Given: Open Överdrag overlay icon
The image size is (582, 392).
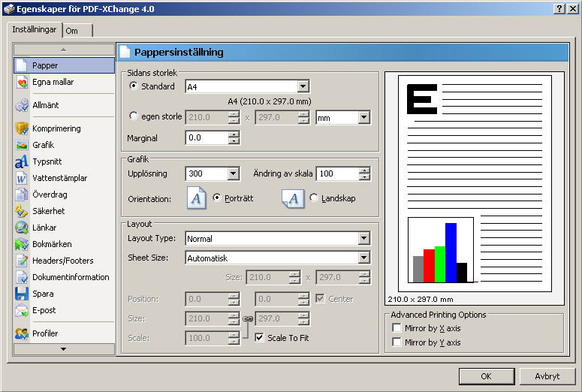Looking at the screenshot, I should click(22, 194).
